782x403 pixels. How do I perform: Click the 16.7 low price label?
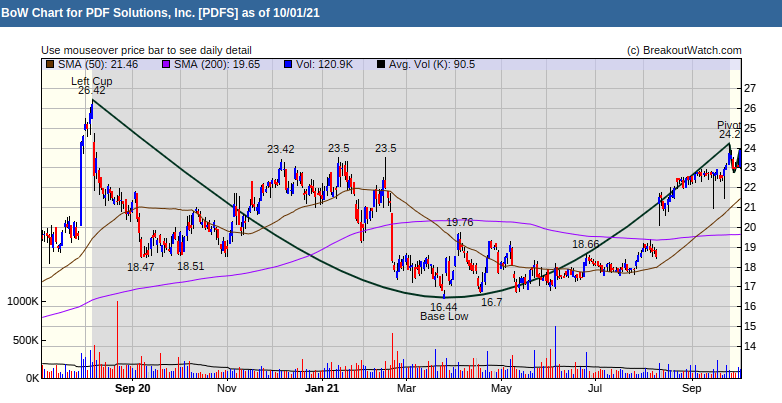point(491,302)
